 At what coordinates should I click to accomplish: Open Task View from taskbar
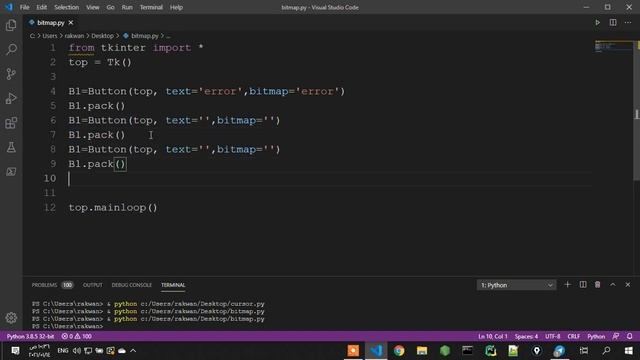(584, 351)
